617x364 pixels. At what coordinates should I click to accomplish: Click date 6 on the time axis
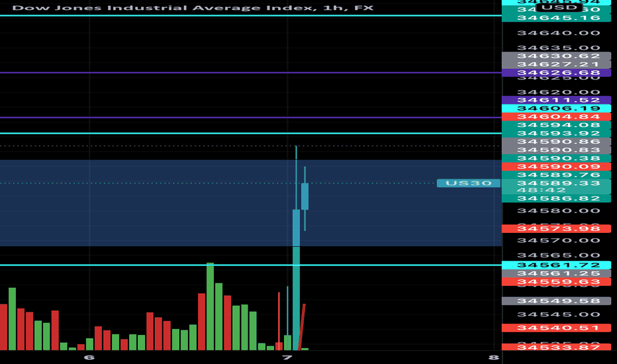pyautogui.click(x=89, y=357)
